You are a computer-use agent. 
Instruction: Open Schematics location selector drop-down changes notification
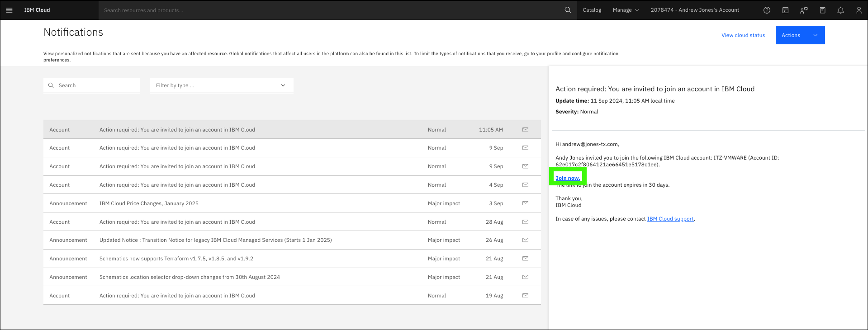pos(292,277)
